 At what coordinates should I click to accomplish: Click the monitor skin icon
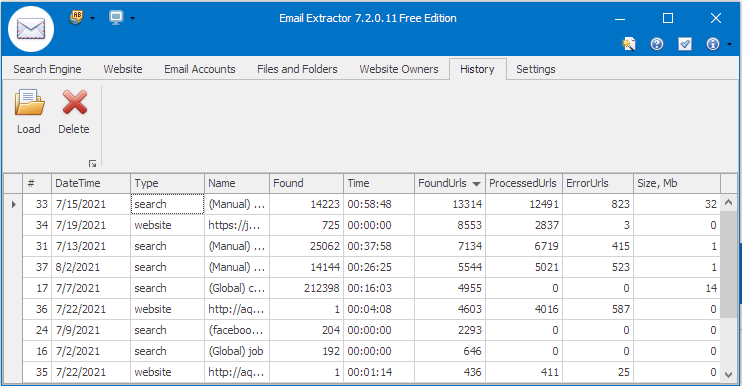[116, 18]
